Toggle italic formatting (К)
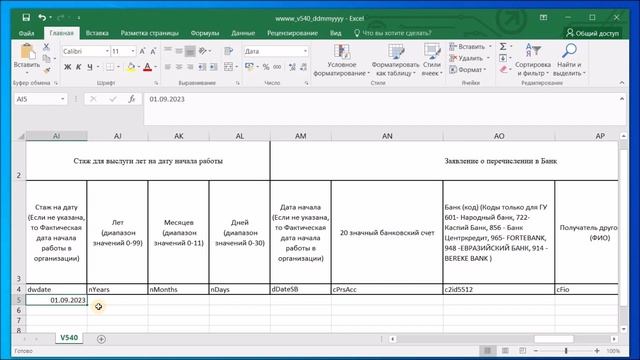The image size is (640, 360). [x=78, y=67]
